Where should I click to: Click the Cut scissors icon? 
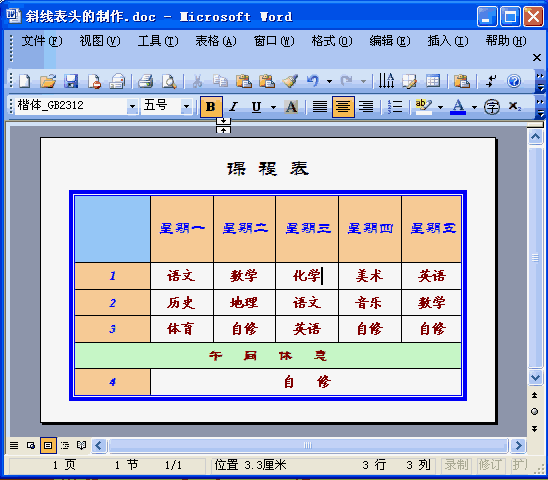197,81
